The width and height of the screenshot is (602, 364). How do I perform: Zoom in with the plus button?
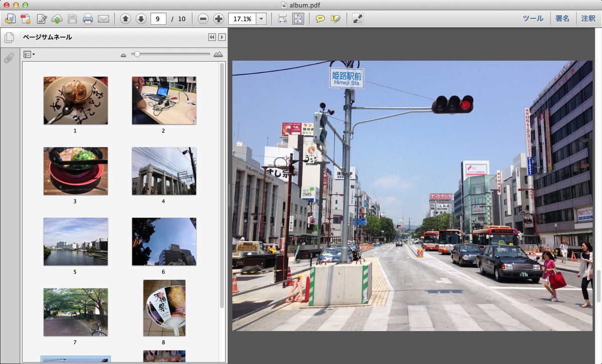click(x=218, y=19)
